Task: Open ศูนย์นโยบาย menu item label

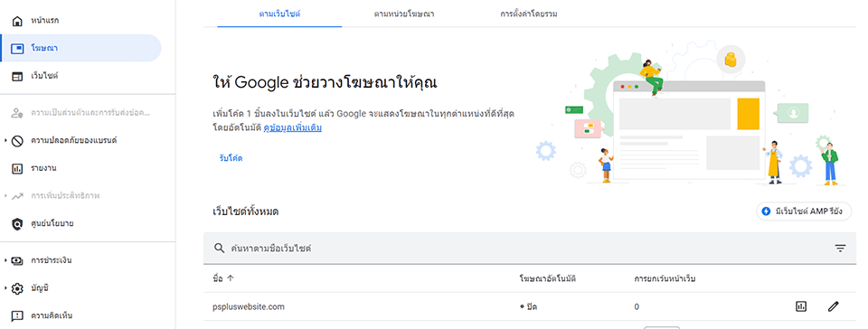Action: pyautogui.click(x=52, y=223)
